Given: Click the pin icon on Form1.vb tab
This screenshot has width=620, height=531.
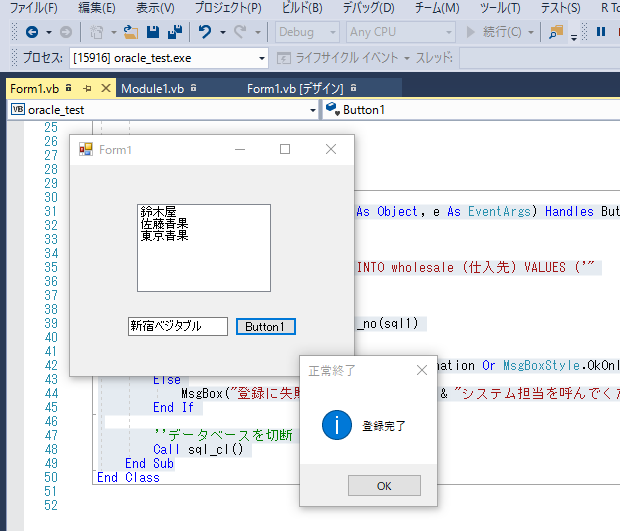Looking at the screenshot, I should pos(88,88).
